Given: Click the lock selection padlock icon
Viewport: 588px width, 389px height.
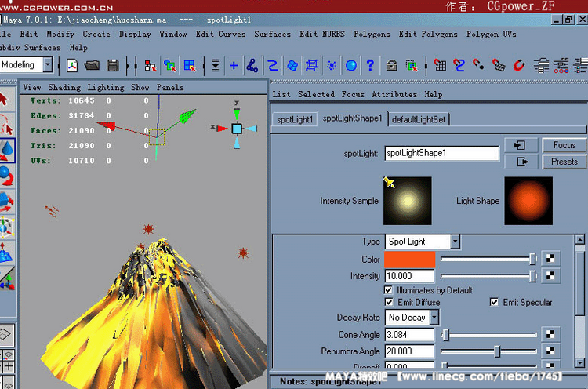Looking at the screenshot, I should (x=392, y=66).
